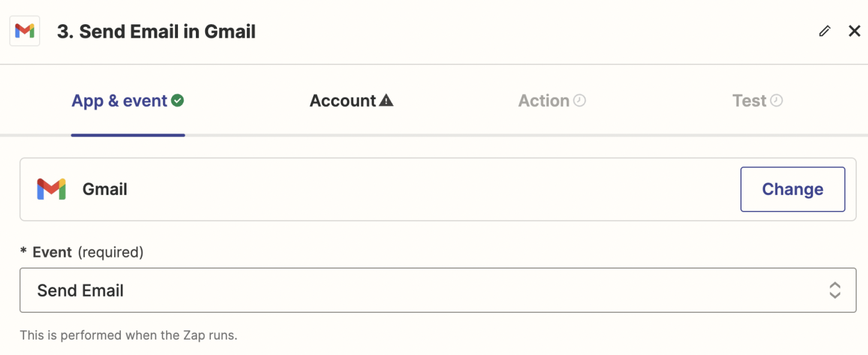The image size is (868, 355).
Task: Click the Gmail logo in the app row
Action: (51, 189)
